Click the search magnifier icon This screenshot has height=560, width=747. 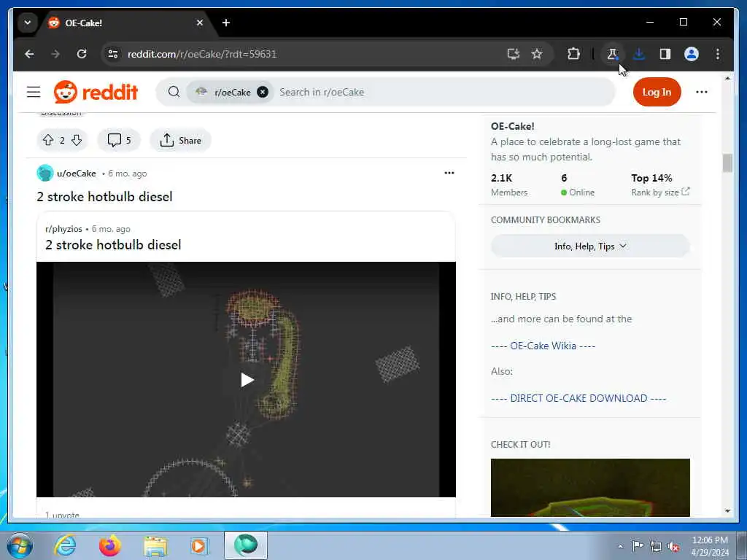(174, 92)
